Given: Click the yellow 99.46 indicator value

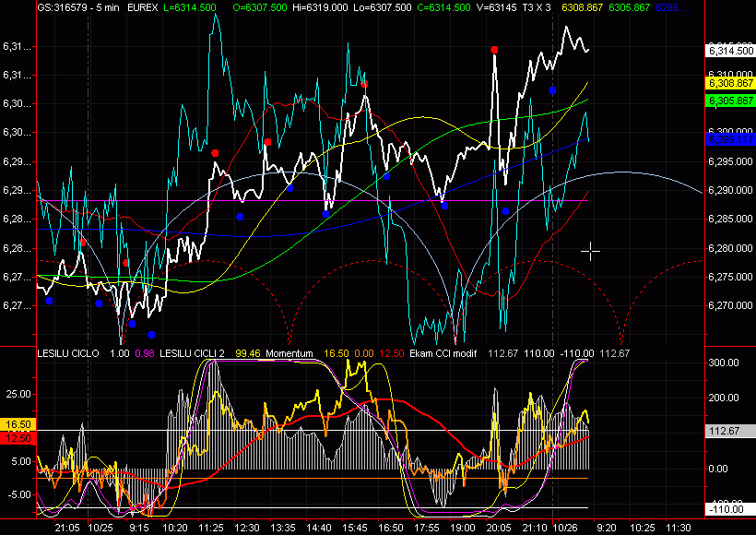Looking at the screenshot, I should [x=248, y=353].
